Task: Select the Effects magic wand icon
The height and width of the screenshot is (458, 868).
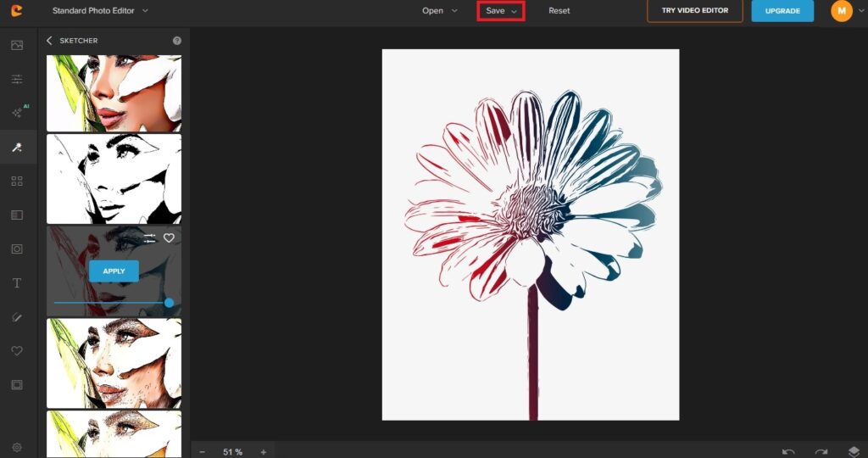Action: pyautogui.click(x=17, y=148)
